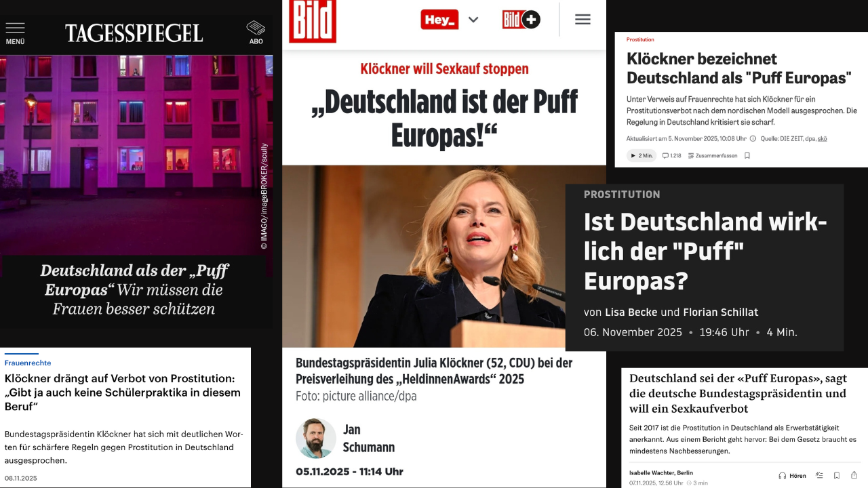
Task: Click the info icon beside 10:08 Uhr
Action: tap(753, 138)
